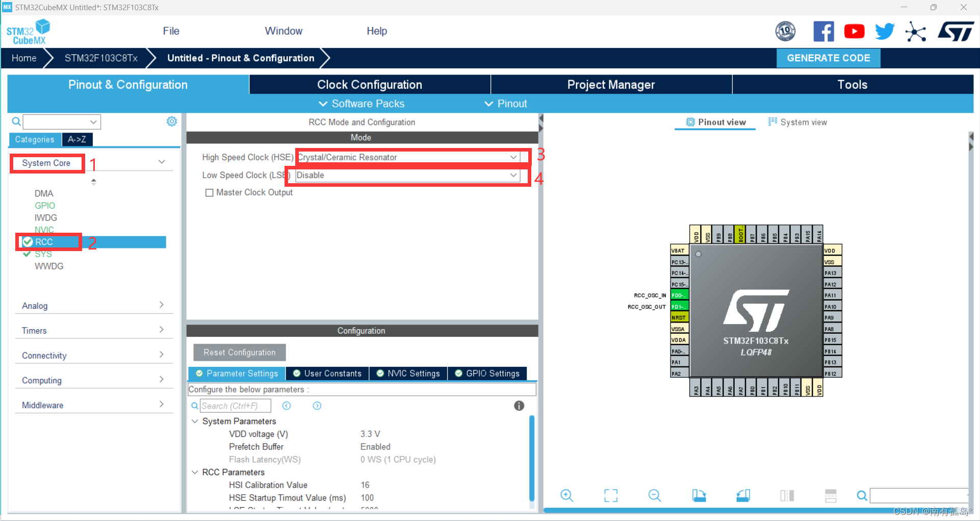Viewport: 980px width, 521px height.
Task: Click the Reset Configuration button
Action: pyautogui.click(x=240, y=353)
